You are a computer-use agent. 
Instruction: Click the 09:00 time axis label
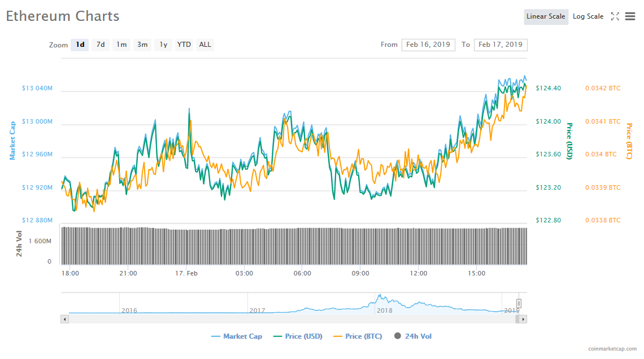(360, 273)
